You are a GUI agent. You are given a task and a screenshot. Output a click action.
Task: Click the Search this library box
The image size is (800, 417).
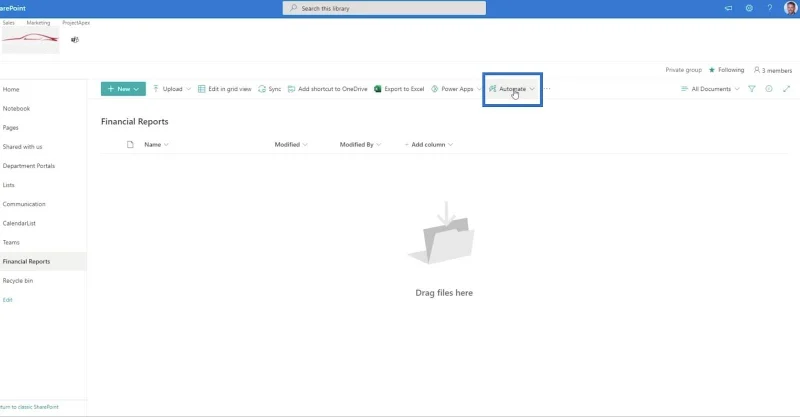point(384,8)
